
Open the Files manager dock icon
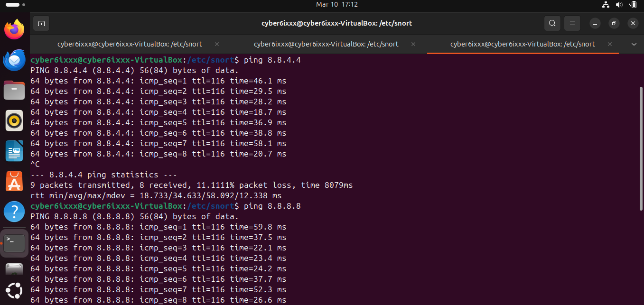point(14,90)
